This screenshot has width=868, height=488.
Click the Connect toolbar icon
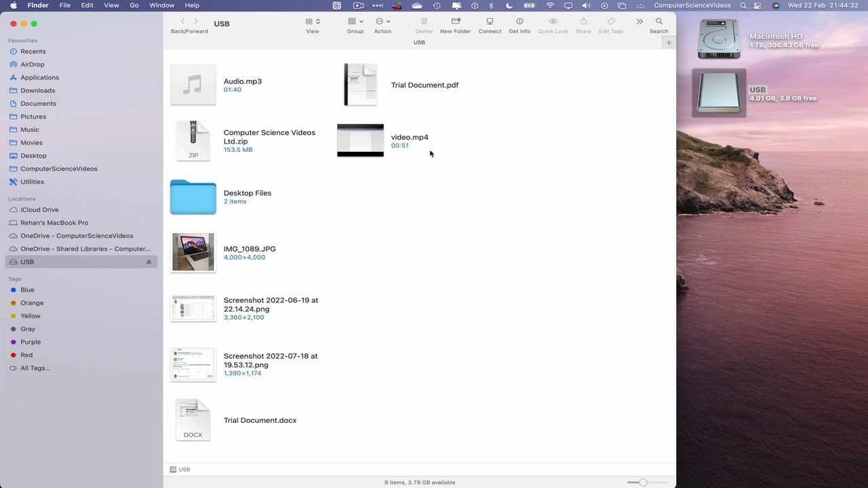490,22
